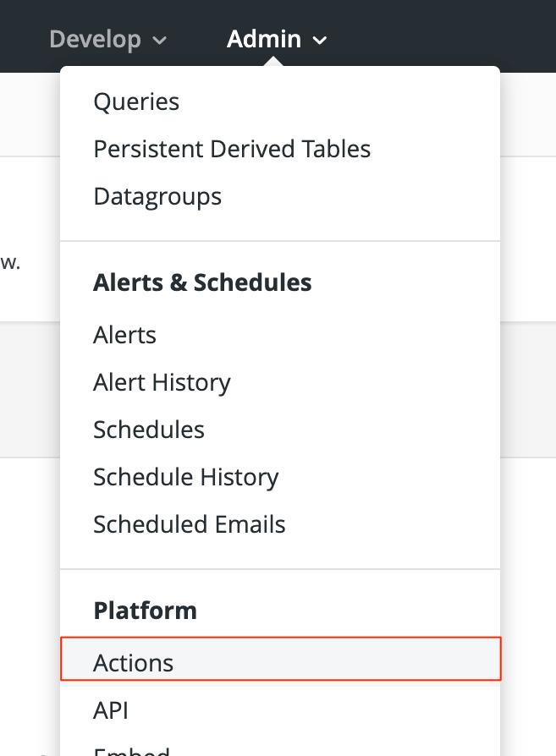Choose the Alerts menu entry
The image size is (556, 756).
point(124,335)
